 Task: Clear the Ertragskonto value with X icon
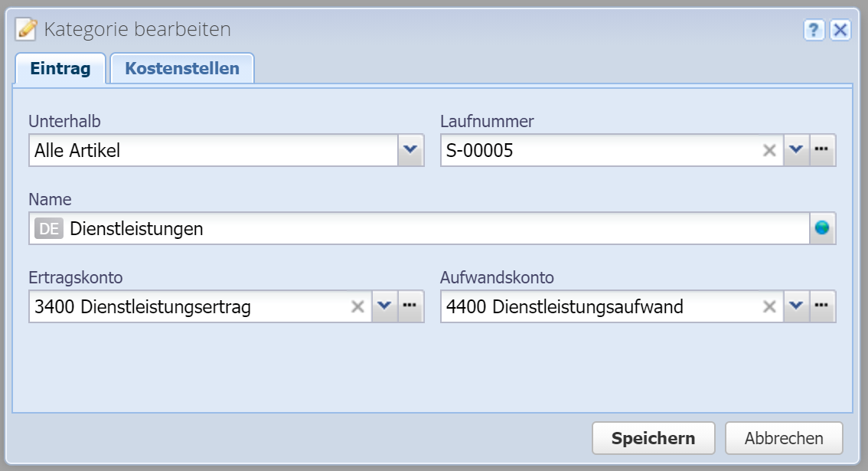(x=357, y=307)
